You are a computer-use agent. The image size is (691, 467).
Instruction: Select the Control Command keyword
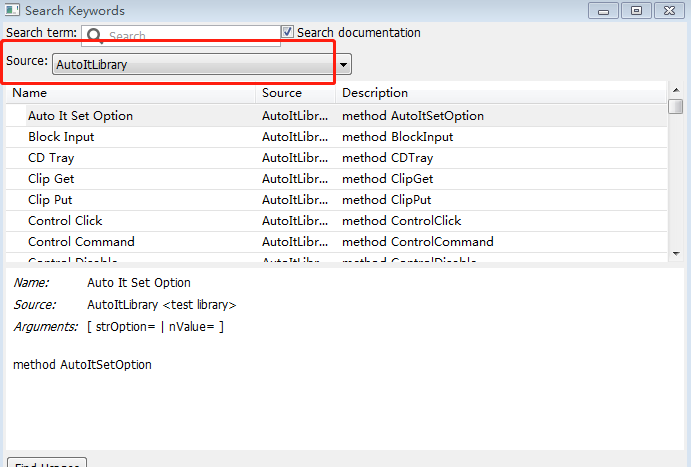point(81,242)
